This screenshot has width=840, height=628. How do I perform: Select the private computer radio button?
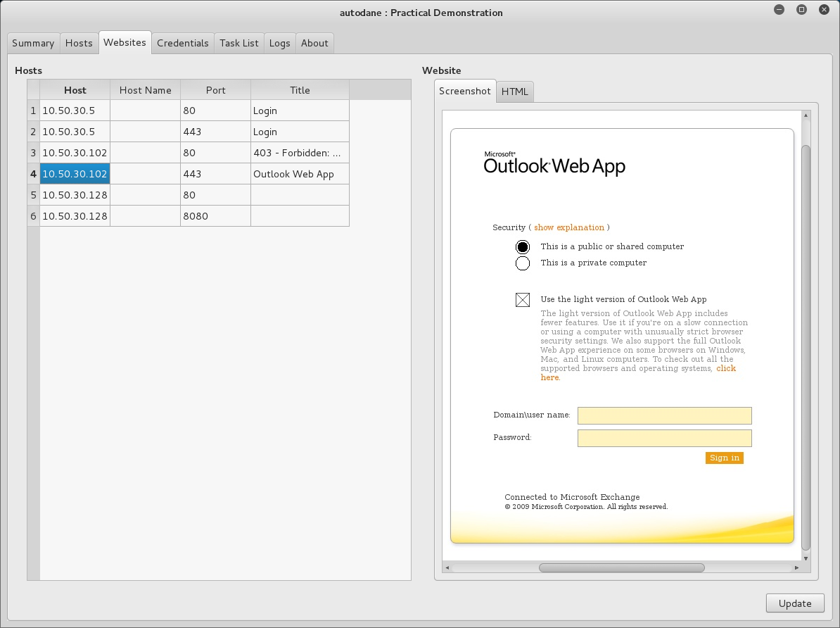(523, 263)
